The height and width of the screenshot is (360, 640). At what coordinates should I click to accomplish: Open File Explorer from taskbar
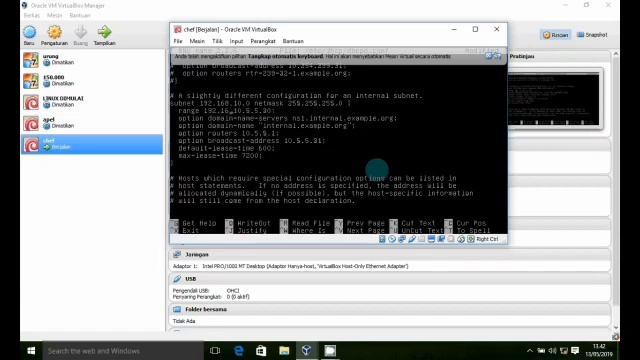284,351
